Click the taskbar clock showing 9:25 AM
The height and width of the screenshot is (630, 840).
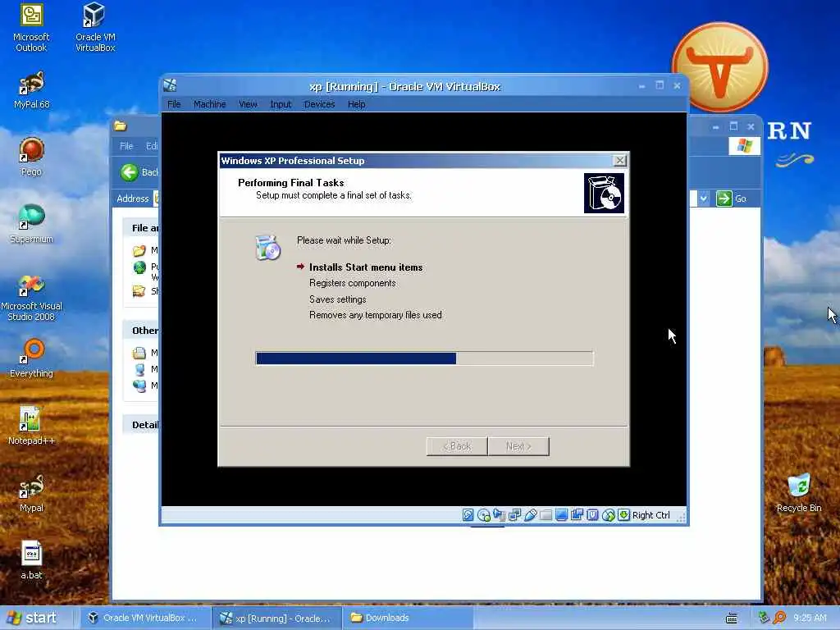pyautogui.click(x=810, y=618)
